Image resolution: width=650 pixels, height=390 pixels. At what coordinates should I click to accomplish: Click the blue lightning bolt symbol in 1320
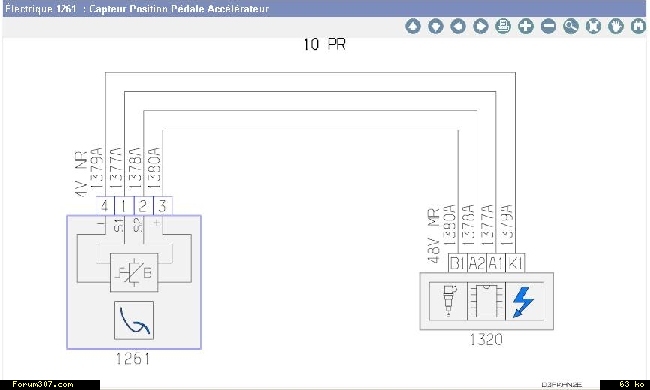tap(523, 302)
